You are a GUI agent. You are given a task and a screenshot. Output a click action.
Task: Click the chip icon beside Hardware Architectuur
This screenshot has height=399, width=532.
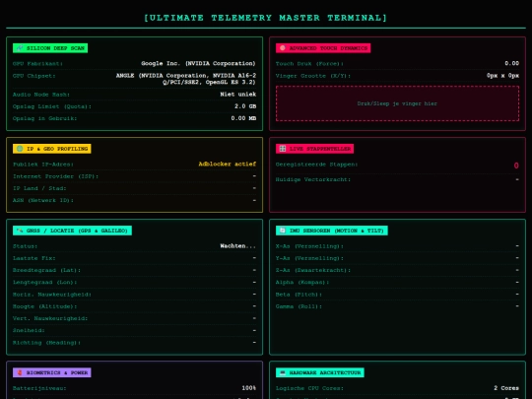pyautogui.click(x=283, y=372)
